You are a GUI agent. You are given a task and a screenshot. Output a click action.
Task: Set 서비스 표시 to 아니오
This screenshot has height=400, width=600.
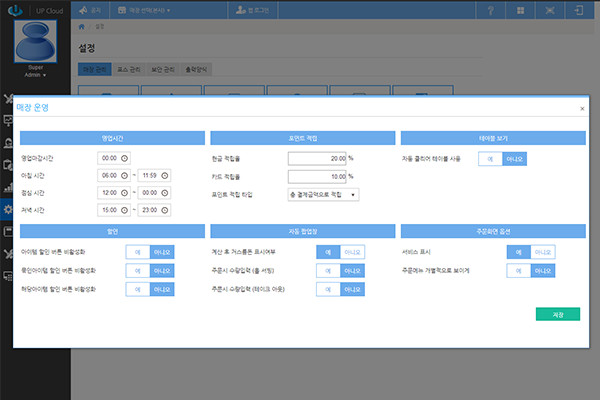[543, 252]
